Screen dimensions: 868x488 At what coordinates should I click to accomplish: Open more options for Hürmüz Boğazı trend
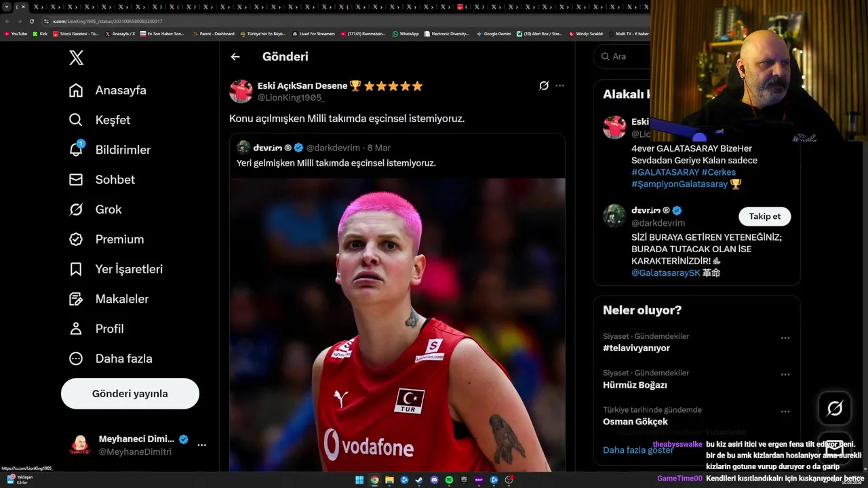(x=785, y=374)
